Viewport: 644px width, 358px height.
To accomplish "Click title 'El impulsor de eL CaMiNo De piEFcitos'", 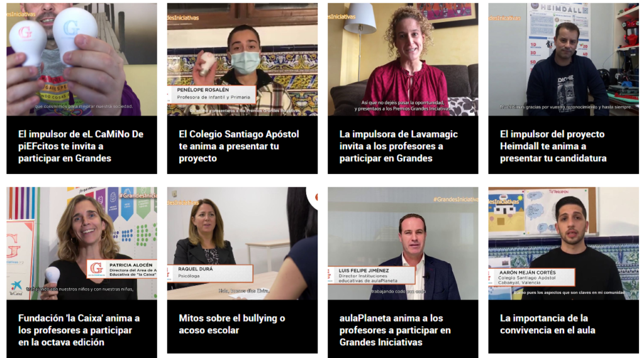I will coord(81,146).
